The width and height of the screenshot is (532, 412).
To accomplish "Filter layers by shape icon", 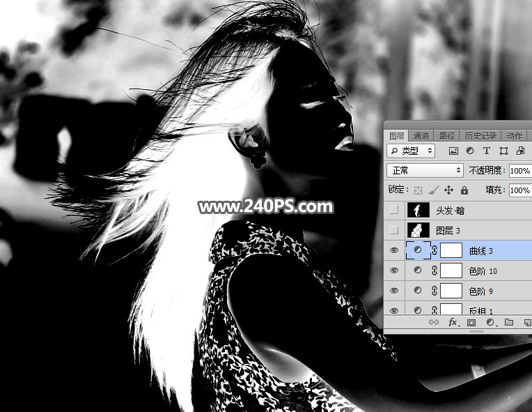I will point(503,151).
